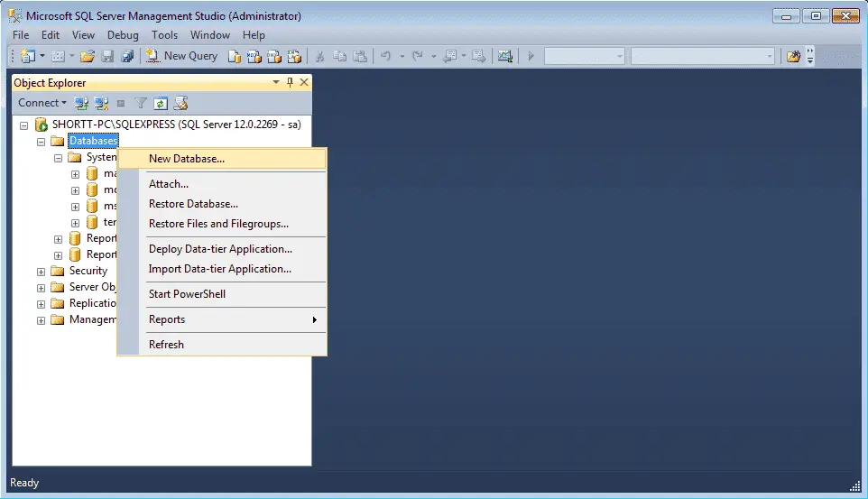
Task: Collapse the Databases folder node
Action: pos(41,142)
